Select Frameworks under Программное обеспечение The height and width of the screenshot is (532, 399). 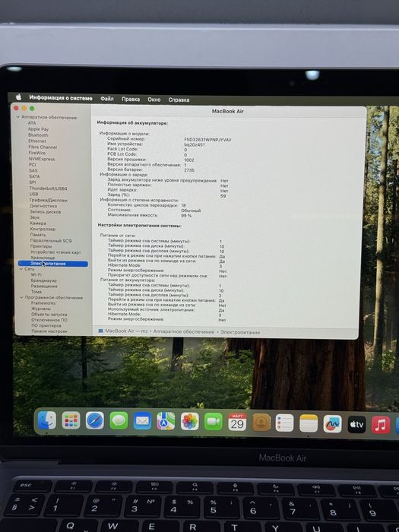point(43,303)
